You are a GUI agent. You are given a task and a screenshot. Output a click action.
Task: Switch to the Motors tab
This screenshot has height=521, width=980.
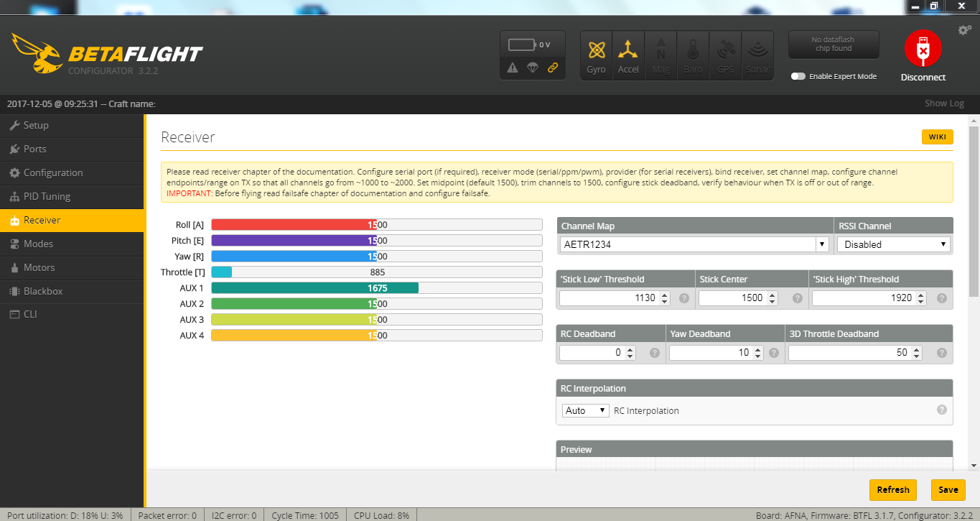click(x=39, y=267)
